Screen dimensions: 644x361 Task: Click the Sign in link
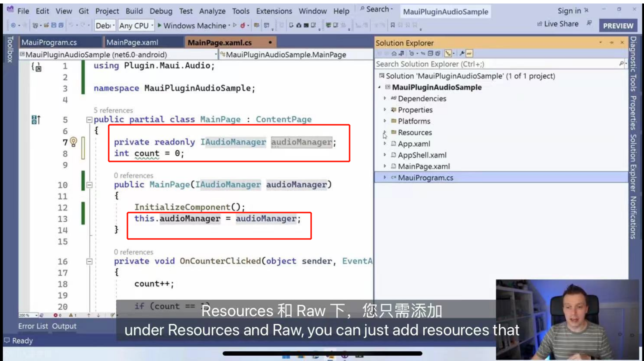(x=569, y=11)
